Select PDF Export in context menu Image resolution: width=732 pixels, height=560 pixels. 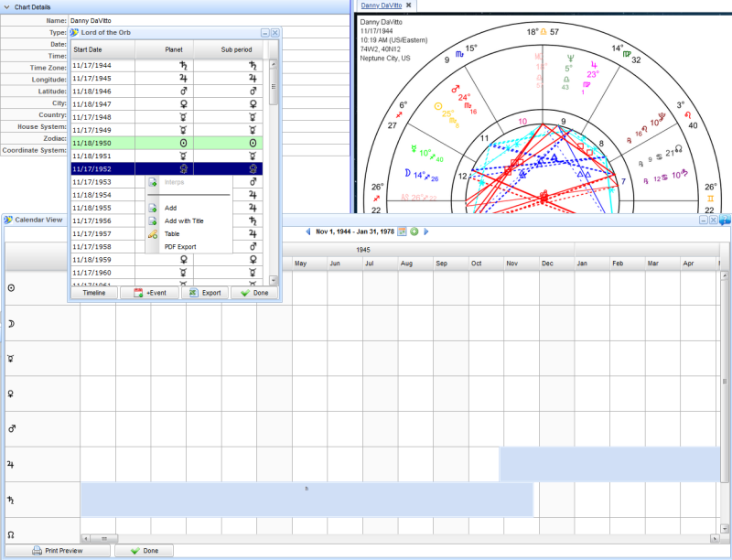(x=180, y=246)
